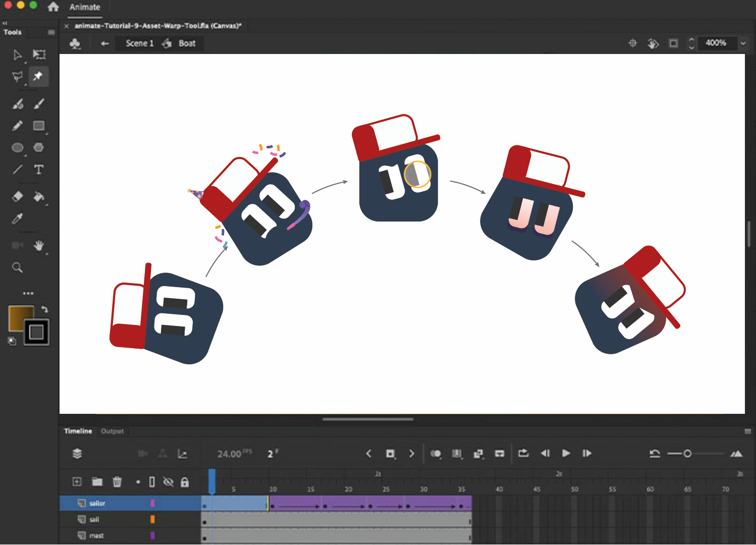Open the Edit Toolbar three-dots menu
The height and width of the screenshot is (545, 756).
tap(28, 293)
